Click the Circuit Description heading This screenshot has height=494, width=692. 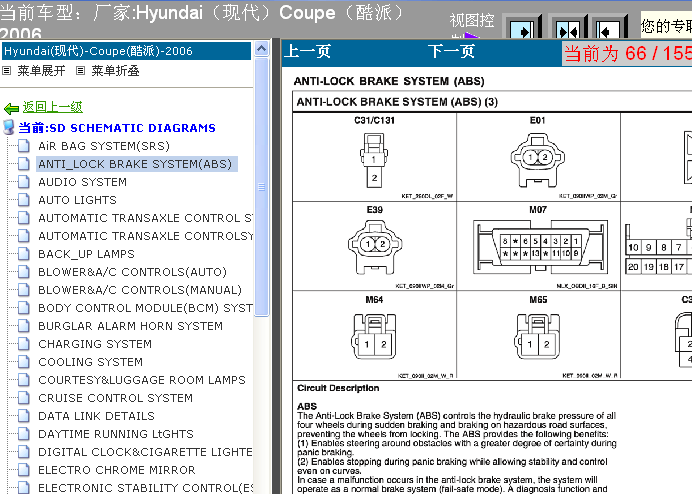pyautogui.click(x=338, y=388)
